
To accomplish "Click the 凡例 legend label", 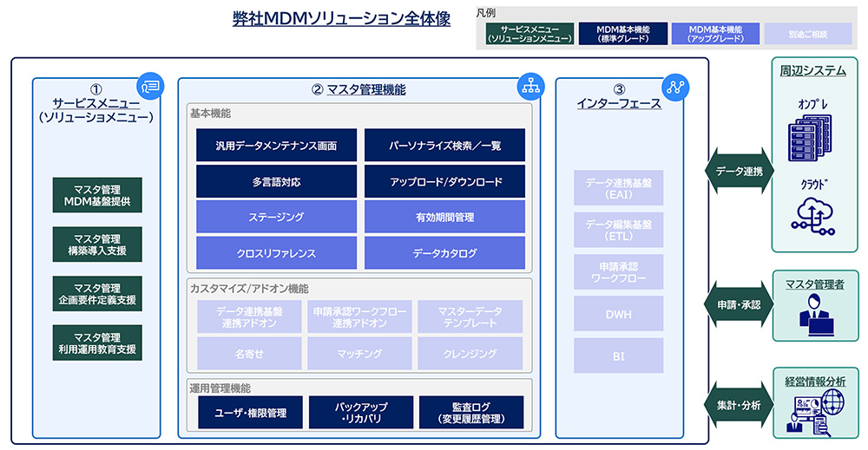I will tap(485, 13).
